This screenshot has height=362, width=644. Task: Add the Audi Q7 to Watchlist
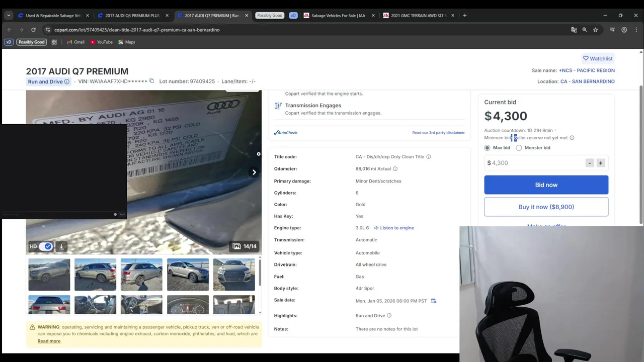pos(598,58)
